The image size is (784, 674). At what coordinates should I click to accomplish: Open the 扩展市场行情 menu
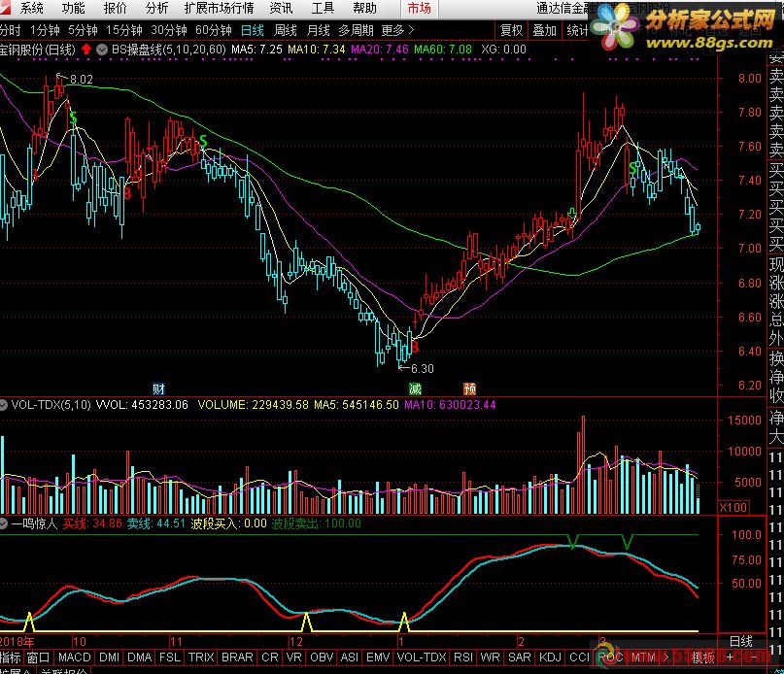click(x=219, y=8)
